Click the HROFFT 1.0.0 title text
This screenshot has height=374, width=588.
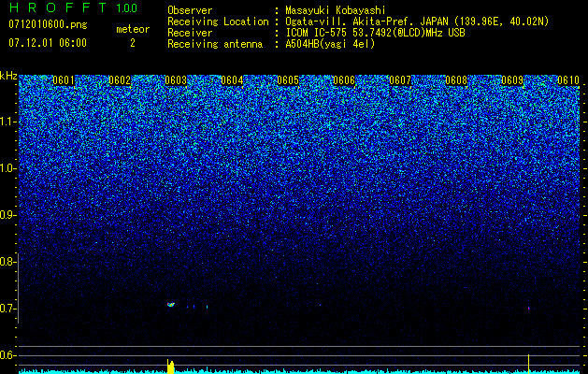click(x=73, y=7)
